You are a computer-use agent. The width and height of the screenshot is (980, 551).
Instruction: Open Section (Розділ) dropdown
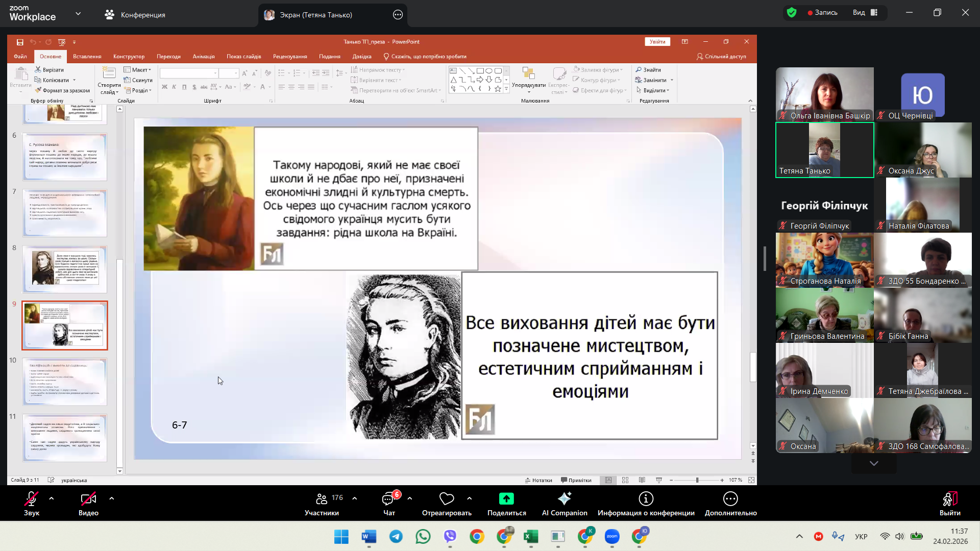(x=138, y=90)
